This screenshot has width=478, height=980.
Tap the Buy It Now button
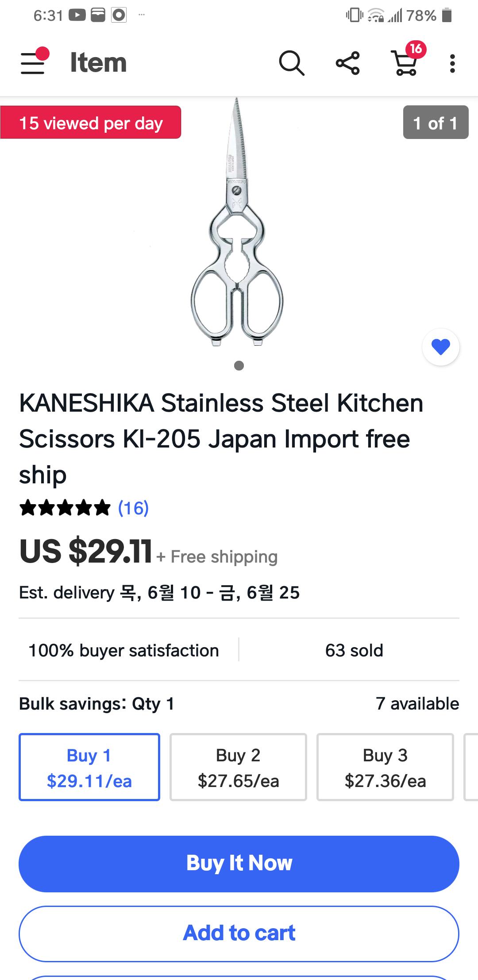239,864
